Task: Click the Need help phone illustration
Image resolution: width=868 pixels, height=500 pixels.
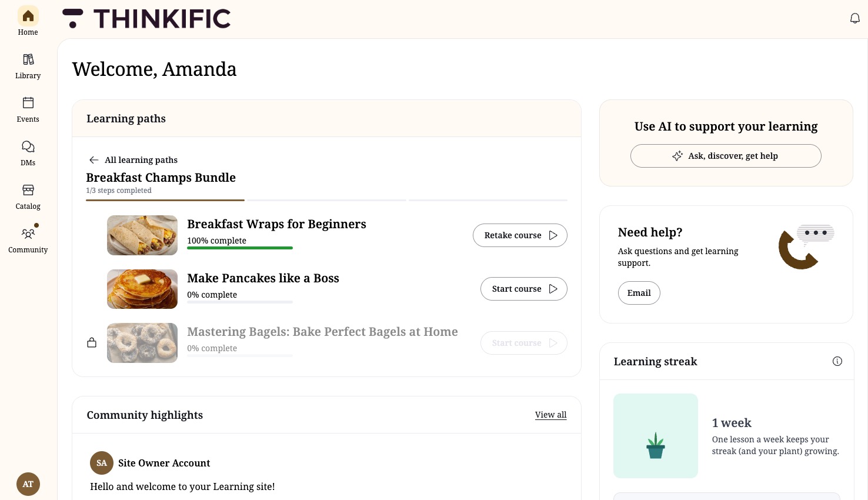Action: point(806,247)
